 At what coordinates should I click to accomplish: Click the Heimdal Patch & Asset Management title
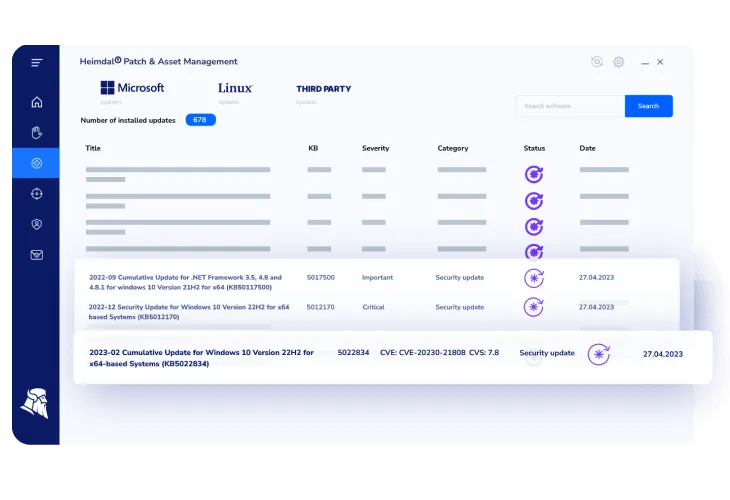158,61
